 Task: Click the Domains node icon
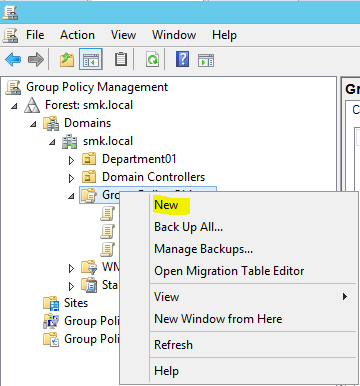[x=51, y=123]
